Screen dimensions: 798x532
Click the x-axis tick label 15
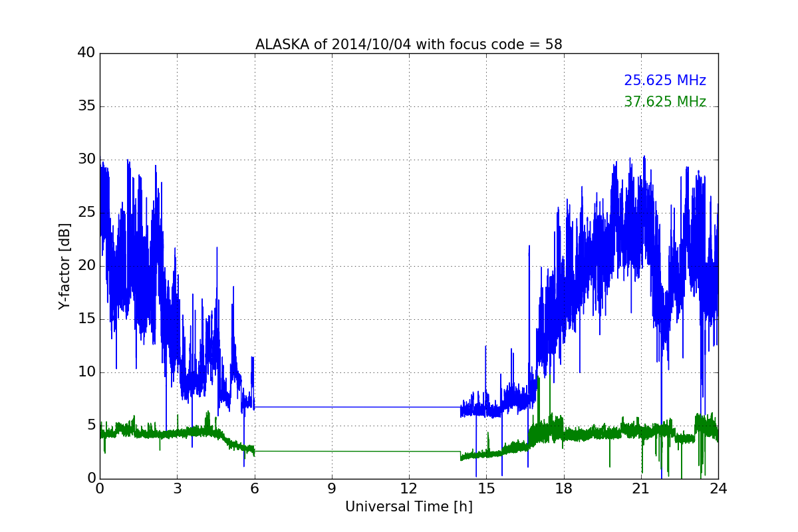click(x=486, y=489)
